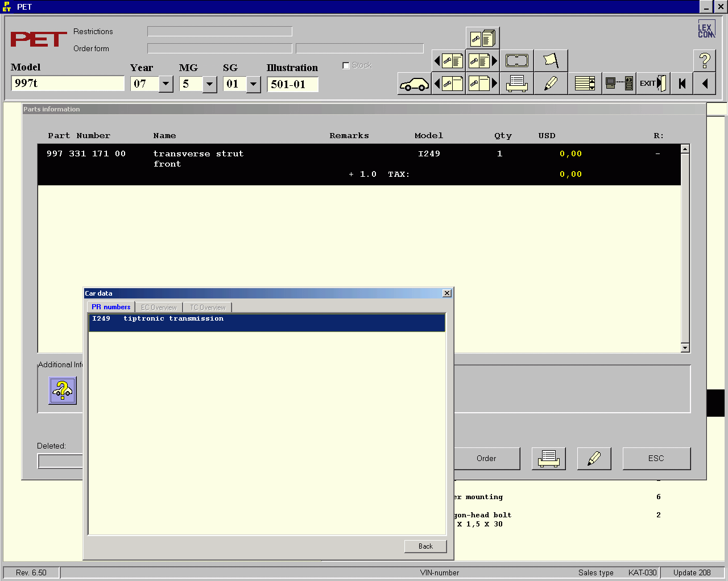The width and height of the screenshot is (728, 581).
Task: Switch to the EC Overview tab
Action: 159,308
